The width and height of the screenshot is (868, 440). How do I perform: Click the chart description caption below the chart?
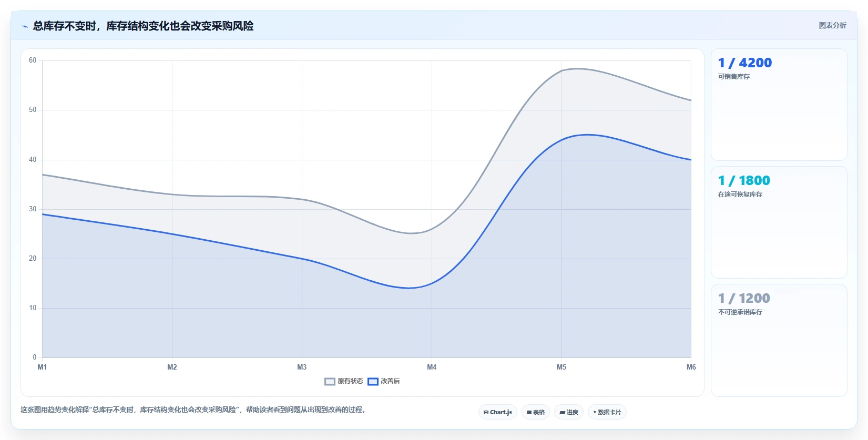point(193,410)
